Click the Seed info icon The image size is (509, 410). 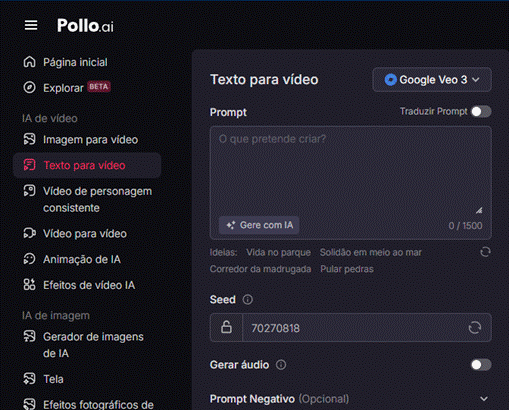[248, 299]
